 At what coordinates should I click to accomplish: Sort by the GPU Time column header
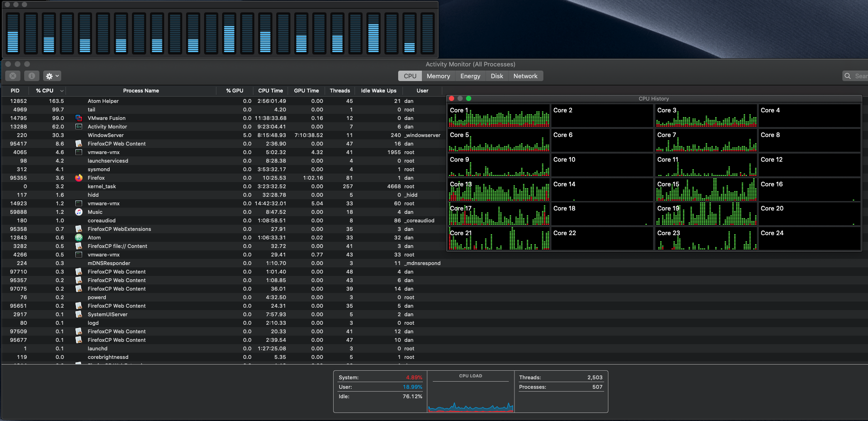306,91
